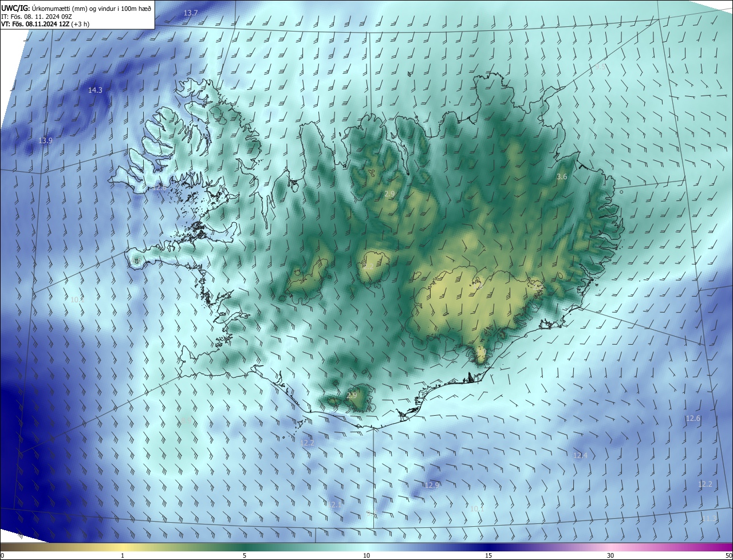Click the 15 tick label on the color scale
Image resolution: width=733 pixels, height=560 pixels.
[x=488, y=555]
